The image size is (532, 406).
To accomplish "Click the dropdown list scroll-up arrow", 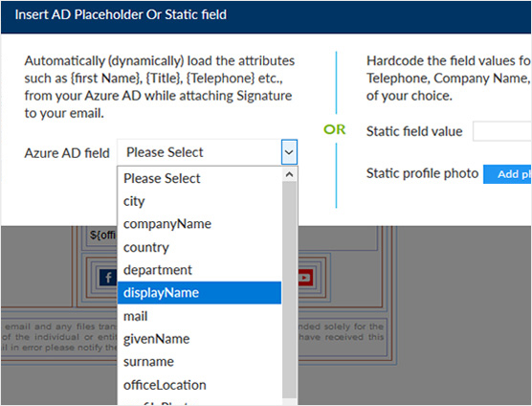I will pyautogui.click(x=289, y=174).
